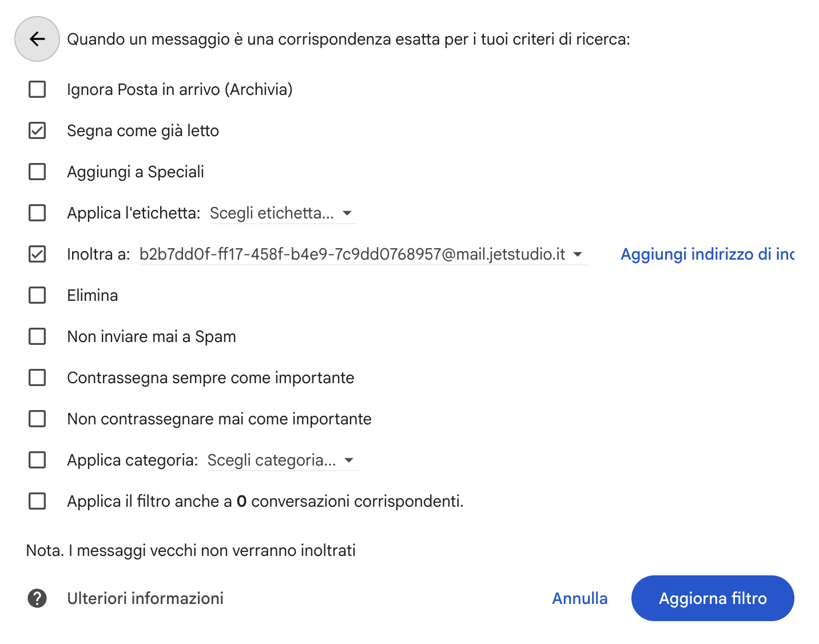
Task: Click the Annulla button
Action: click(580, 598)
